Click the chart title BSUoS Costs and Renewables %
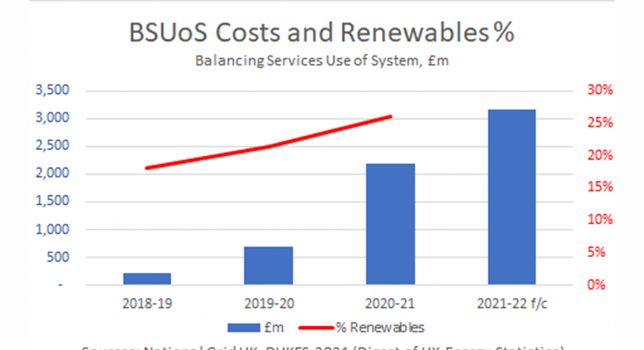The height and width of the screenshot is (350, 644). point(321,34)
